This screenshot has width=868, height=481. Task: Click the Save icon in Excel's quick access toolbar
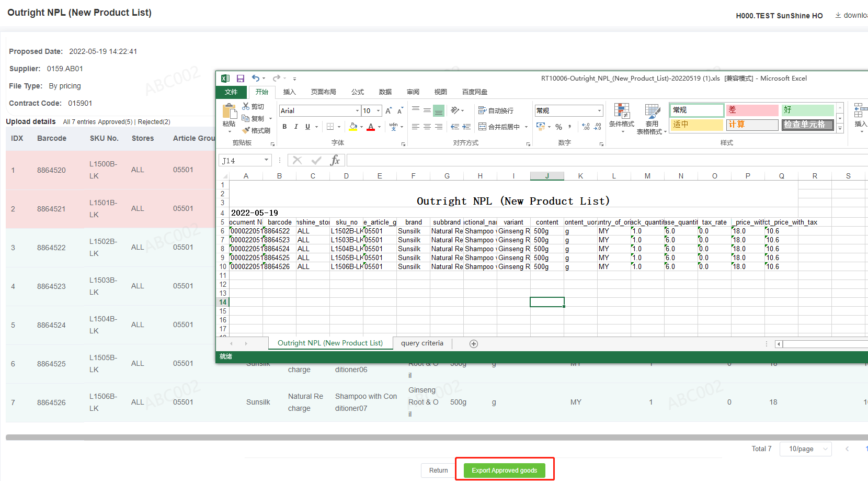click(241, 79)
